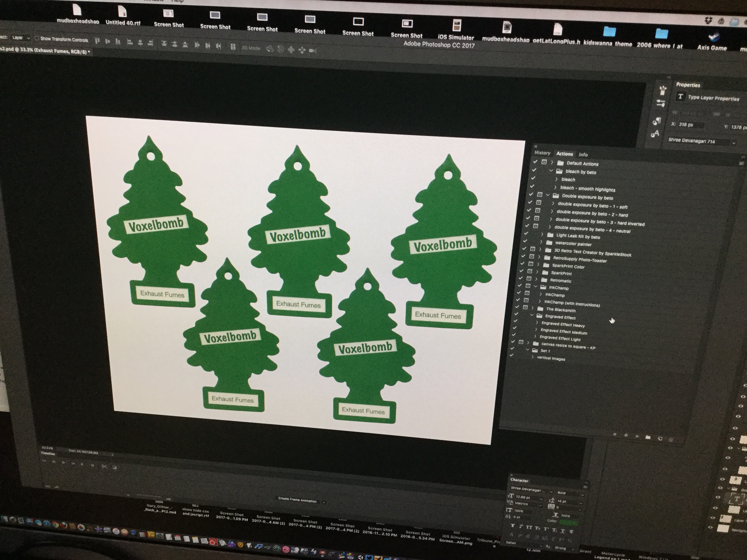747x560 pixels.
Task: Click the play selection icon in Actions panel
Action: point(637,436)
